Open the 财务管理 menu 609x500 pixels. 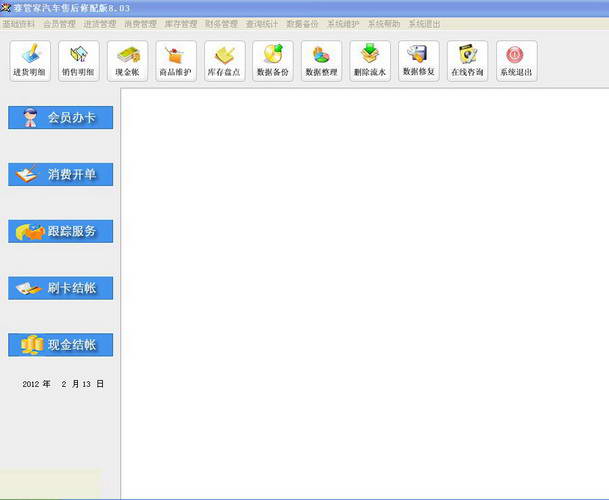point(221,24)
